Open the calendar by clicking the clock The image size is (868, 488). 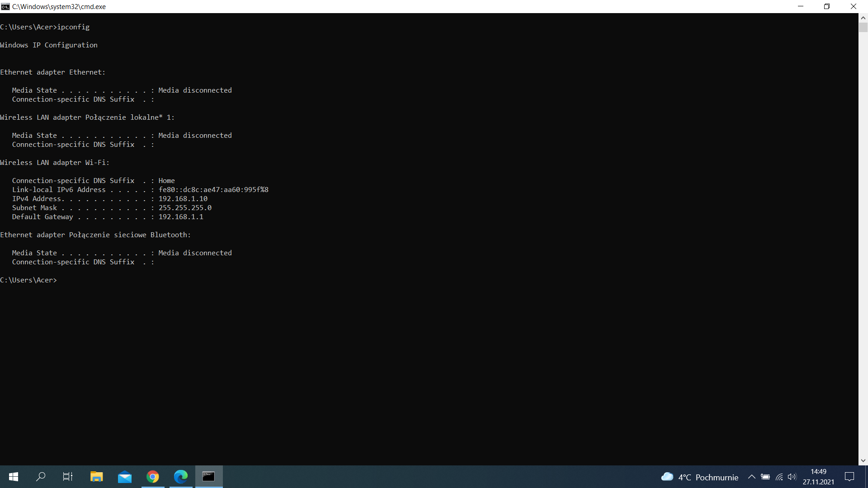click(819, 477)
